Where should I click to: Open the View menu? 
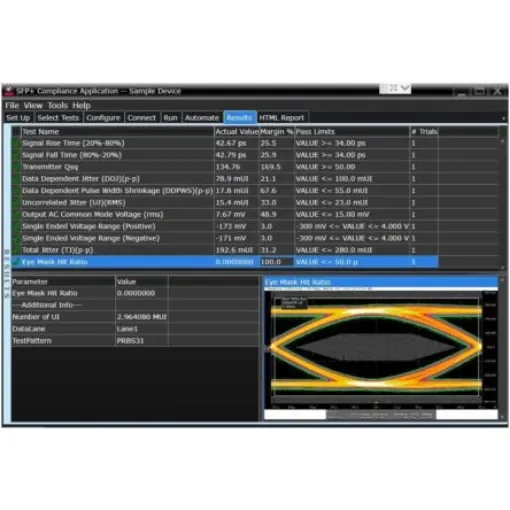pyautogui.click(x=33, y=106)
